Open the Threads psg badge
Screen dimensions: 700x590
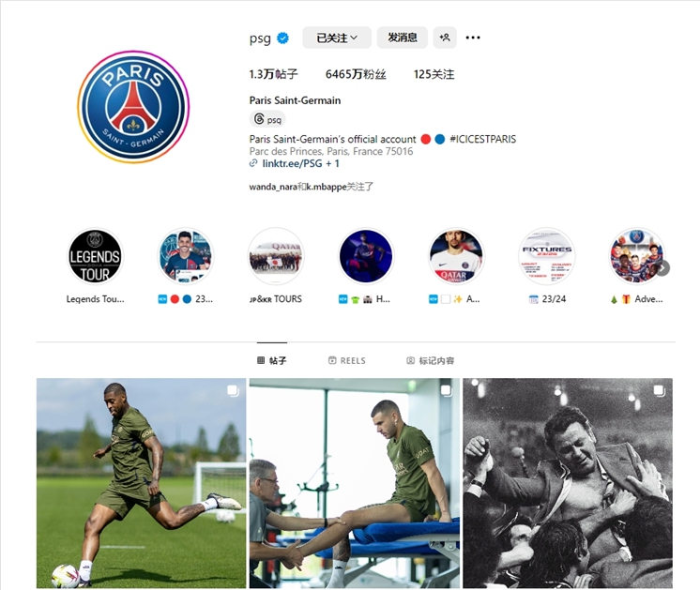click(267, 119)
